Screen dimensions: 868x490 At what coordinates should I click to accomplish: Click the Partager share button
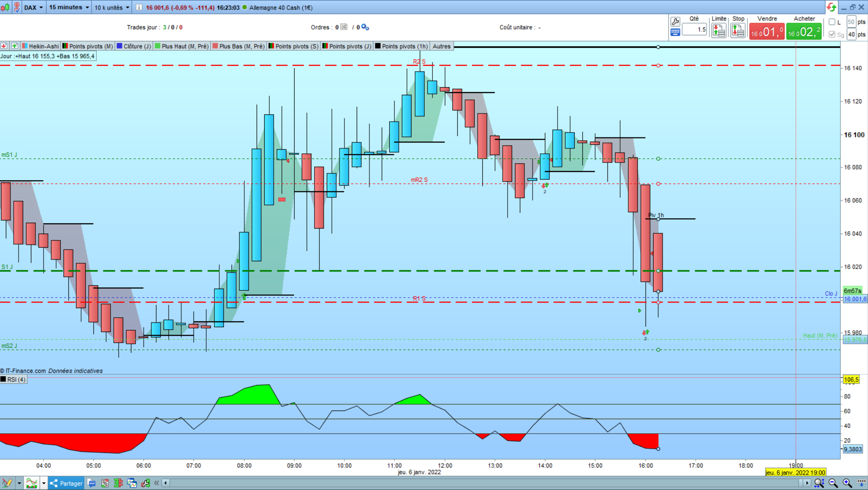coord(66,483)
